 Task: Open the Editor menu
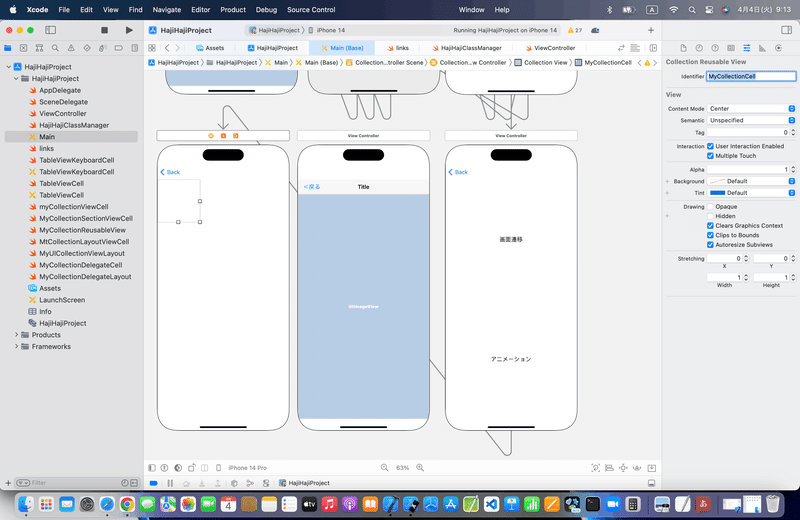pos(201,10)
